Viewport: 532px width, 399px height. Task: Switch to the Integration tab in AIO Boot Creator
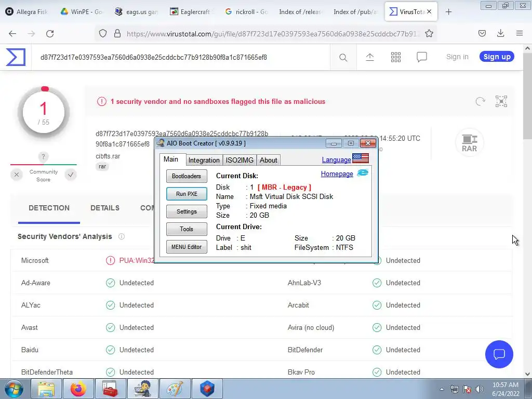(x=204, y=160)
